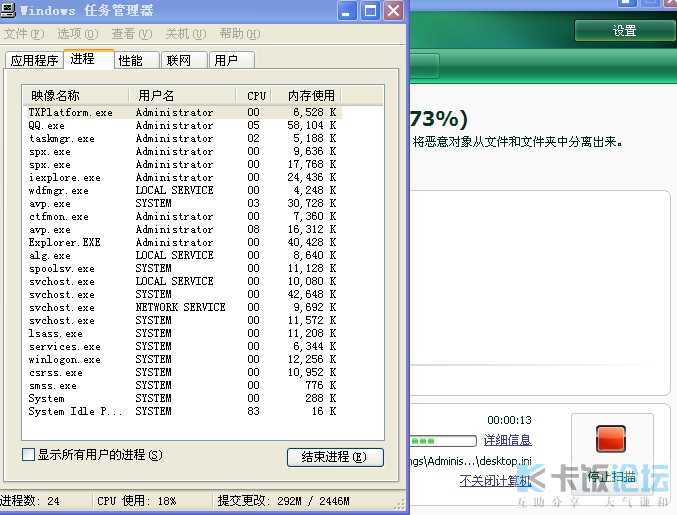Toggle show processes from all users checkbox

pos(28,454)
